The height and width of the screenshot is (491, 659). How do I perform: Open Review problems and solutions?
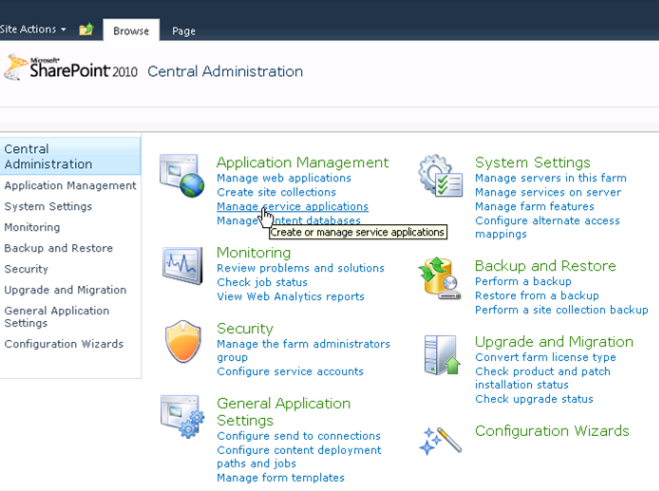tap(300, 268)
